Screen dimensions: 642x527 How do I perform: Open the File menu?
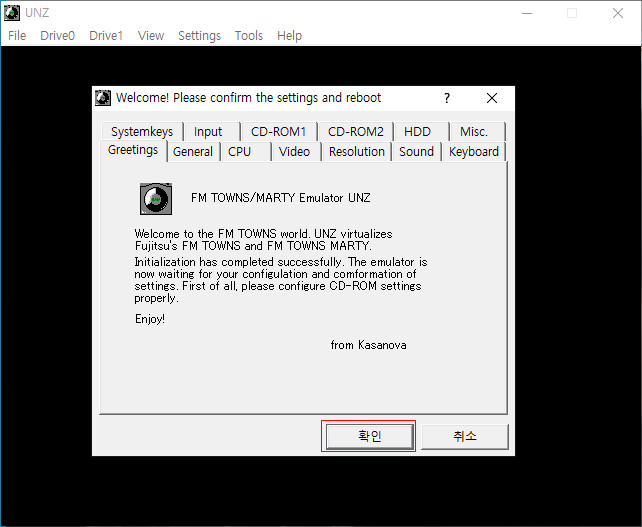[x=17, y=36]
